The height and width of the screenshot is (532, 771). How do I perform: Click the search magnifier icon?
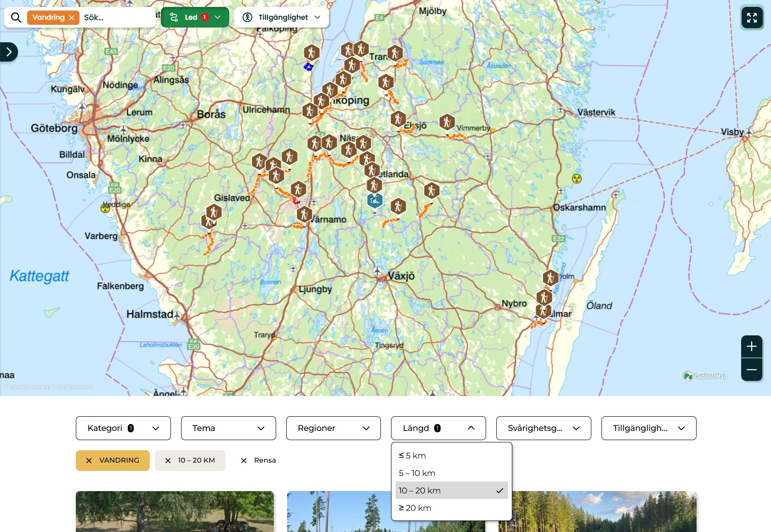[16, 17]
